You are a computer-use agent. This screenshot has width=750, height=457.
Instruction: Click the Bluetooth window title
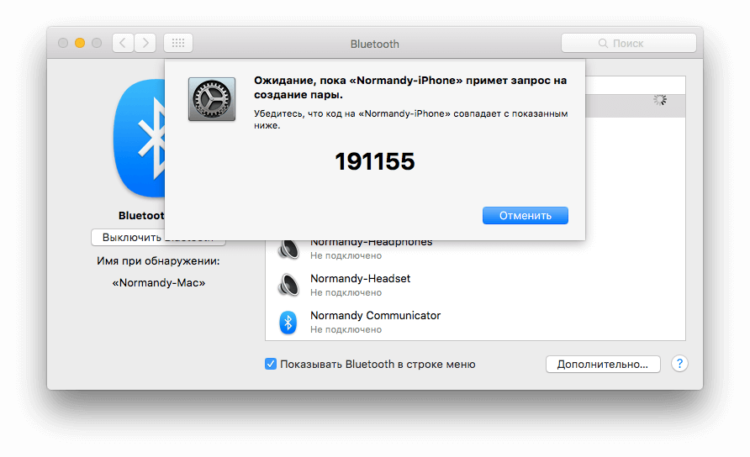pos(375,44)
